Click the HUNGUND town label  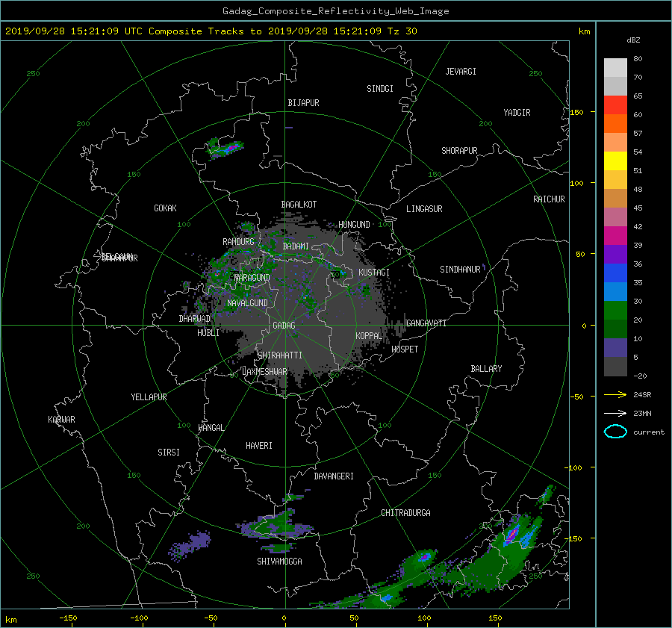tap(354, 225)
